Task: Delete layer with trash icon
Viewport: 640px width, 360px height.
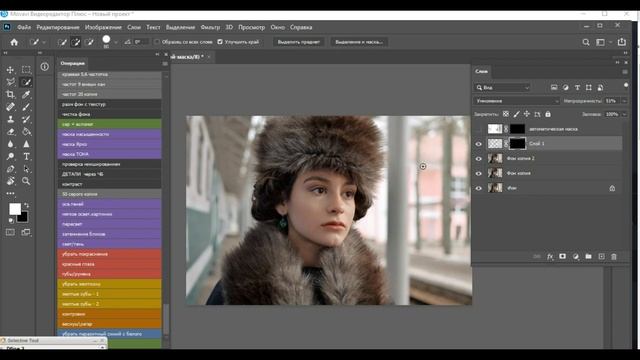Action: tap(613, 256)
